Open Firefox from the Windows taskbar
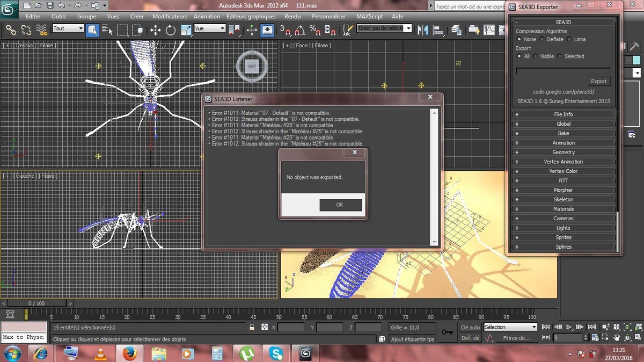The width and height of the screenshot is (644, 362). (129, 353)
